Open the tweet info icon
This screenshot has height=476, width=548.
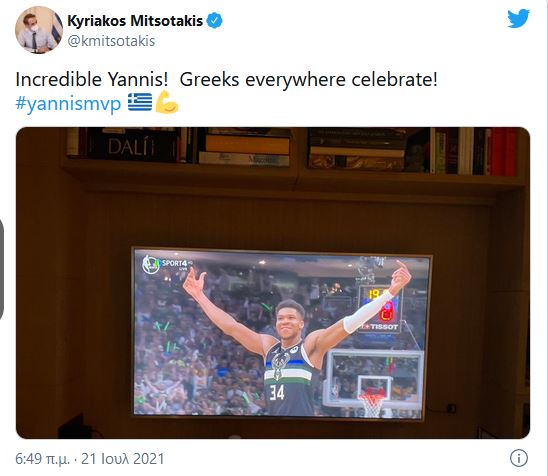519,458
